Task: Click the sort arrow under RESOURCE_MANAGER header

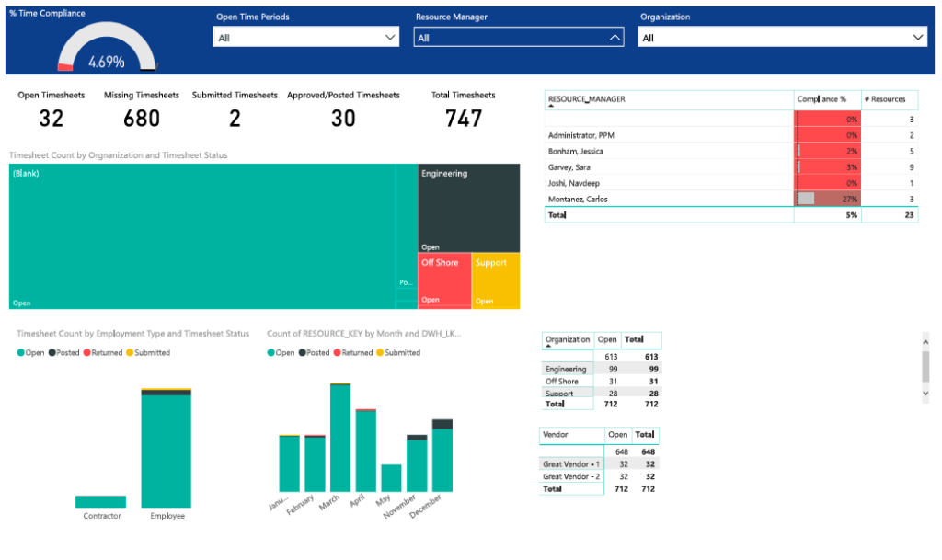Action: pos(552,105)
